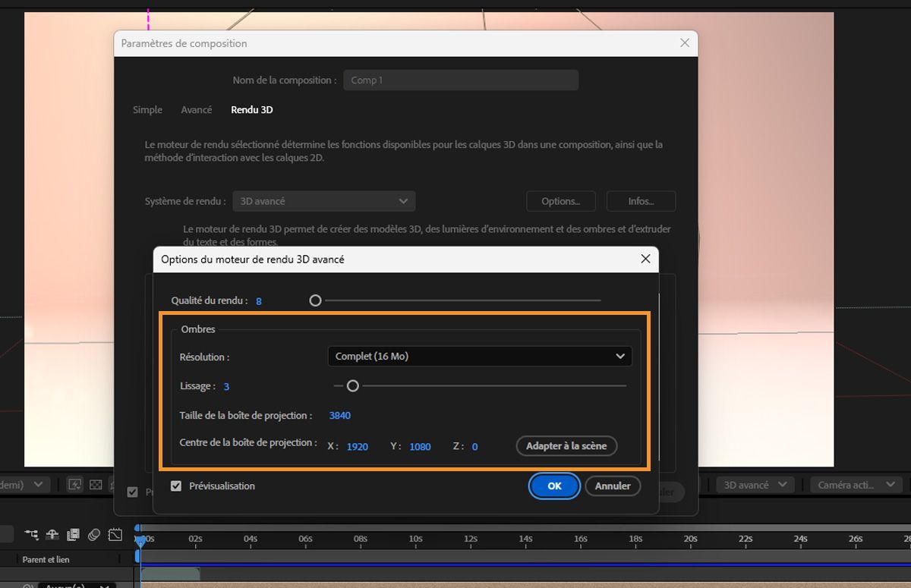Uncheck the Prévisualisation checkbox in render options
Viewport: 911px width, 588px height.
[x=176, y=486]
